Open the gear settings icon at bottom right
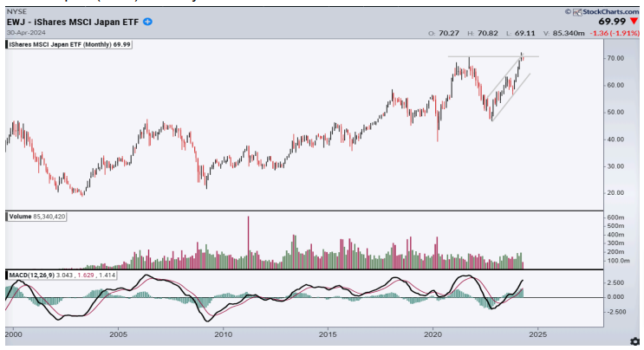 tap(635, 341)
